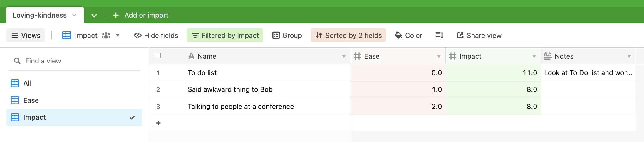Switch to the Ease view
Screen dimensions: 644x142
pos(31,100)
